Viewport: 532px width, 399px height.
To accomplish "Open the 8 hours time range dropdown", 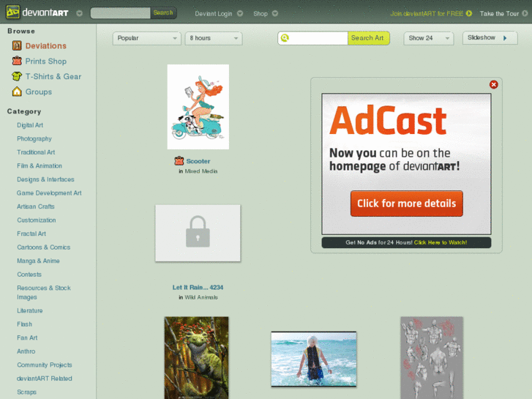I will [214, 38].
